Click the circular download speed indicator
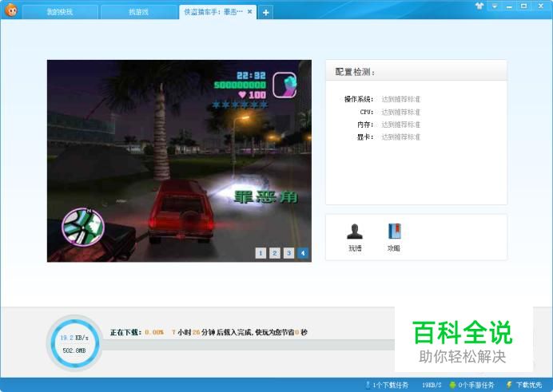The width and height of the screenshot is (553, 392). pos(74,343)
